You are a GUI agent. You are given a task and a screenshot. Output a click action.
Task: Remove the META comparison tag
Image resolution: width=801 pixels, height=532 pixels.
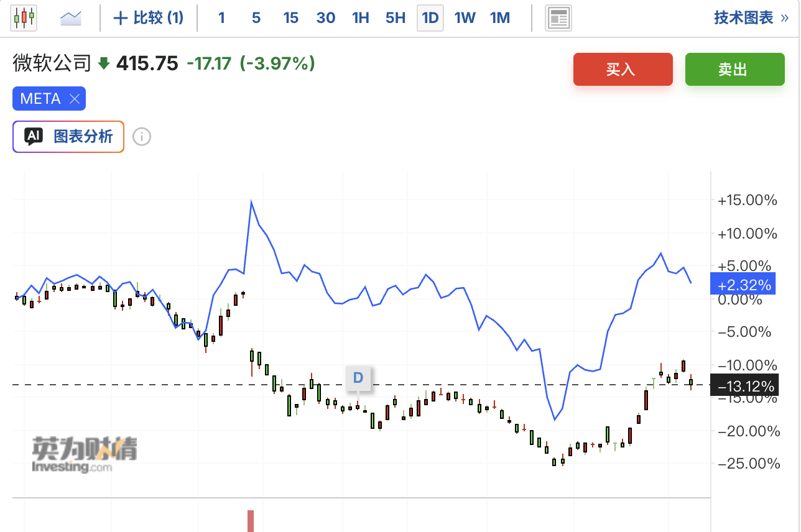pyautogui.click(x=75, y=99)
